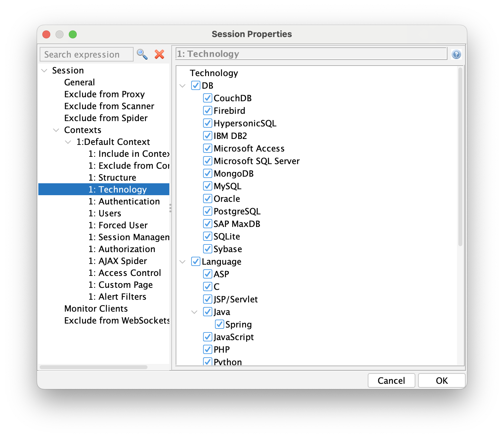Toggle the top-level DB checkbox
Viewport: 504px width, 438px height.
tap(195, 85)
